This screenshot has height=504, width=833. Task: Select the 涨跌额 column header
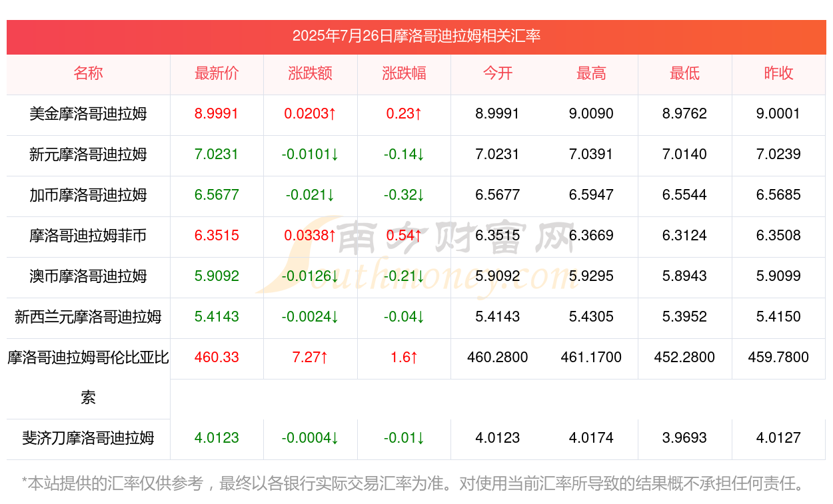(x=311, y=73)
